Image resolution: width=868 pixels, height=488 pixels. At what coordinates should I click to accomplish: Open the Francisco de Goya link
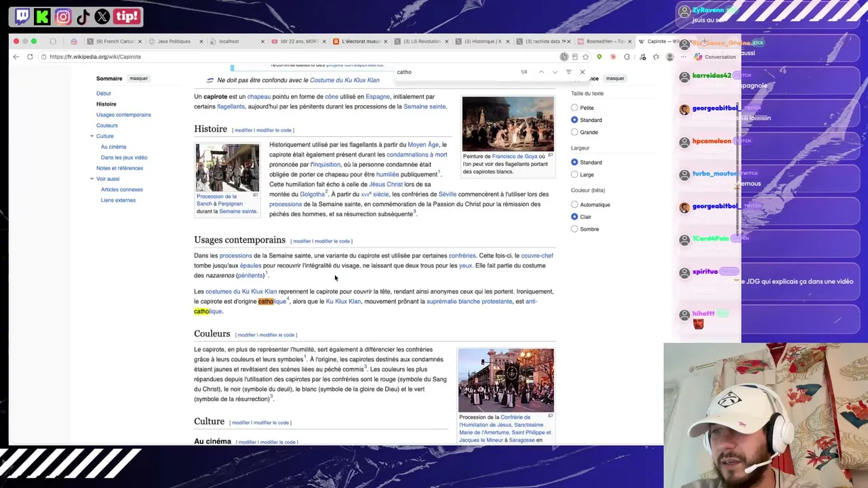(x=515, y=157)
